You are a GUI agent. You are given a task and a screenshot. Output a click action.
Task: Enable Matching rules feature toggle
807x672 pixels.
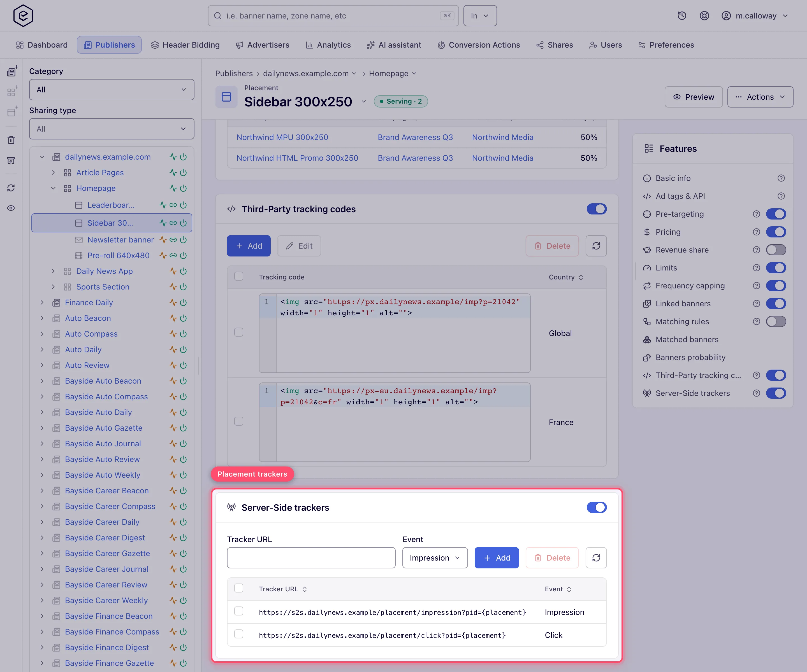coord(776,322)
